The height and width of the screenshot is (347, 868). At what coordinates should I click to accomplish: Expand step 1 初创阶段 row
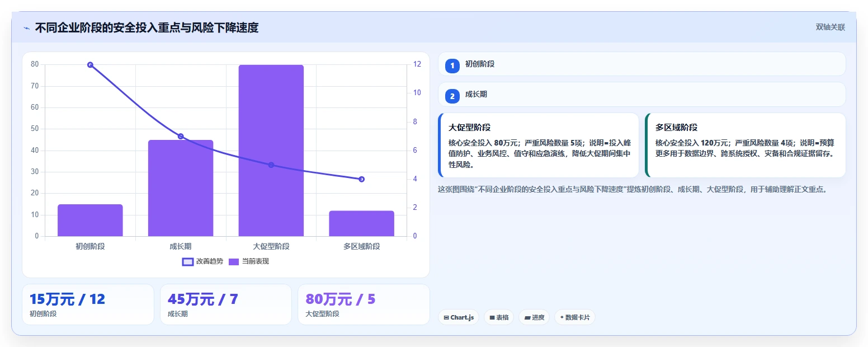[x=641, y=64]
